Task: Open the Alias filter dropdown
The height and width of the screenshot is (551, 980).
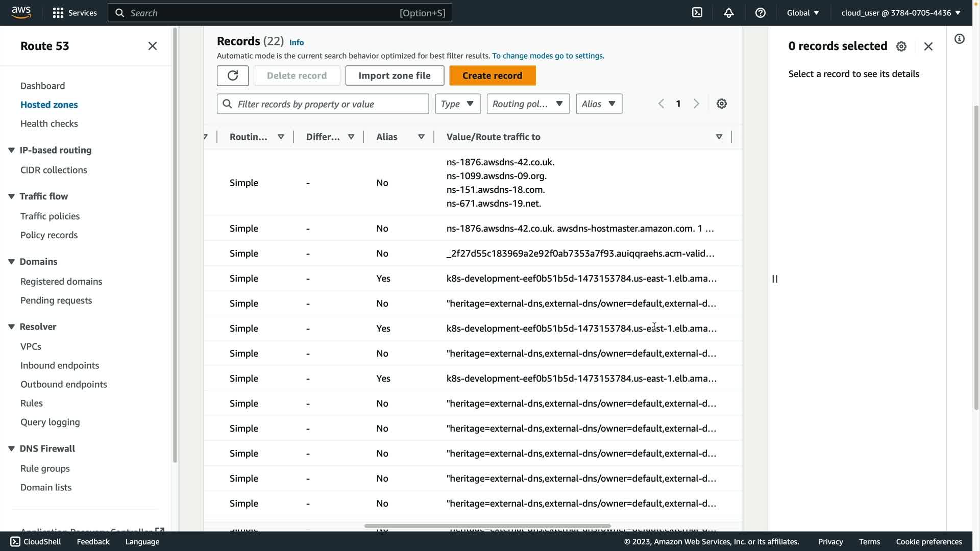Action: [599, 104]
